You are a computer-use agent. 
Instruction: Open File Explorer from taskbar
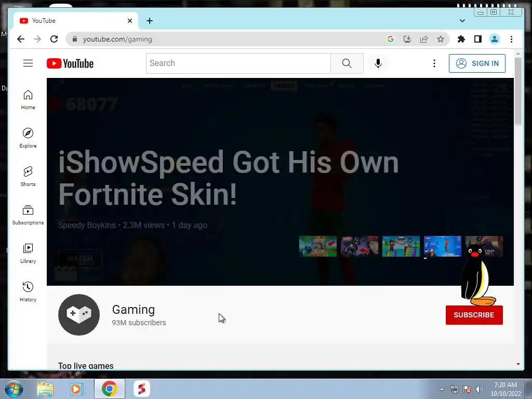45,389
